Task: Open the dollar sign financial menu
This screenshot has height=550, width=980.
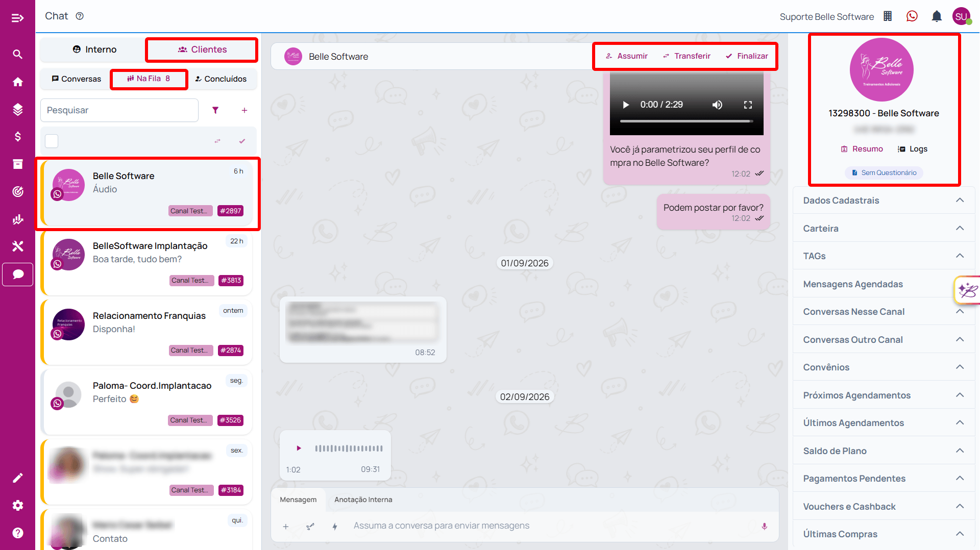Action: click(x=18, y=137)
